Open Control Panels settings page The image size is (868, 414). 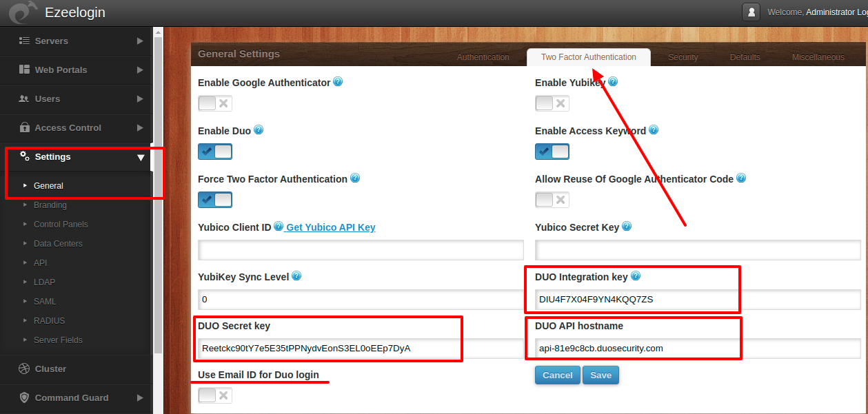[61, 224]
